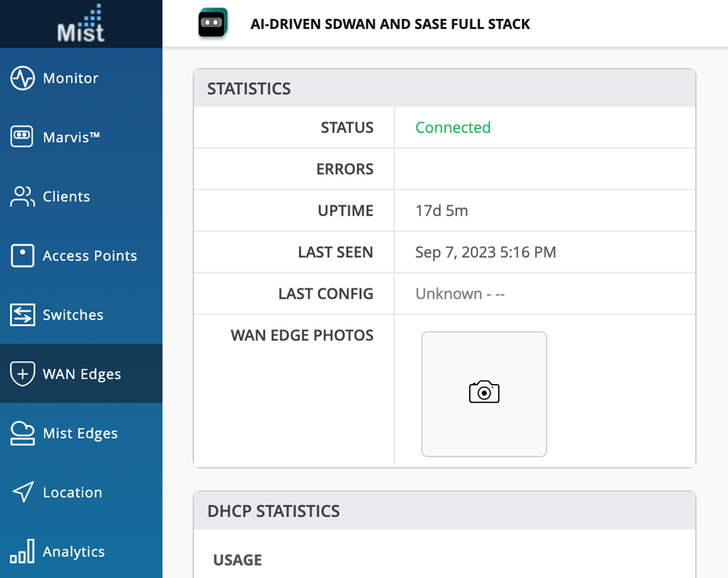Open Mist Edges menu label
728x578 pixels.
80,433
